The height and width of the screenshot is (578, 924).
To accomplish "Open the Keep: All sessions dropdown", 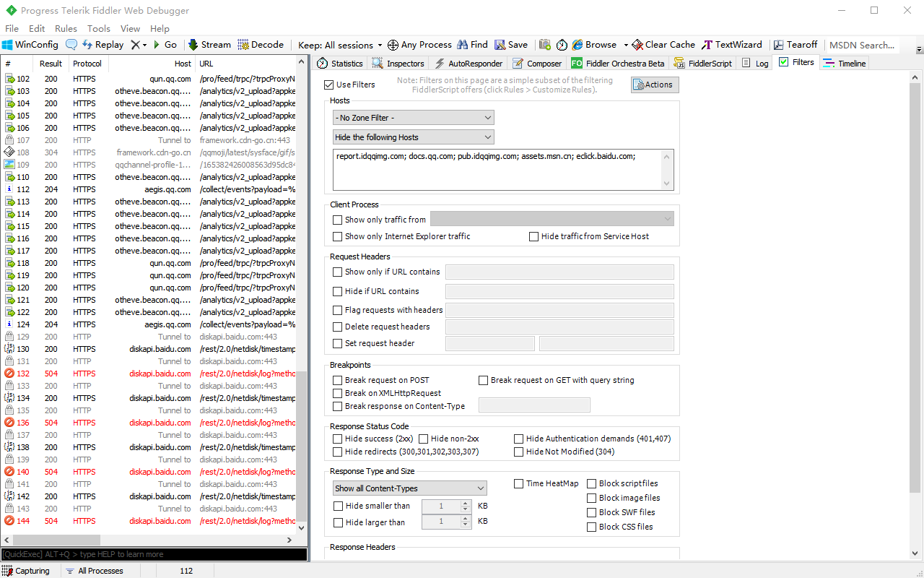I will (341, 45).
